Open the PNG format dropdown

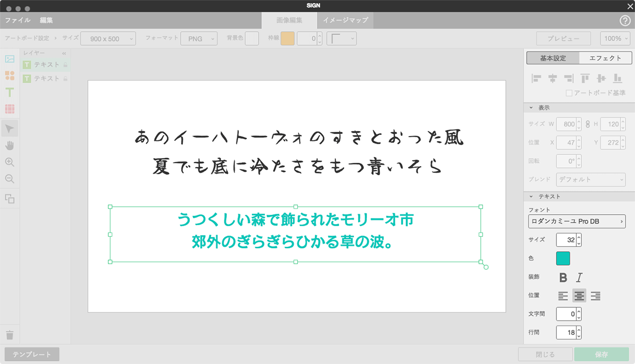pos(199,38)
